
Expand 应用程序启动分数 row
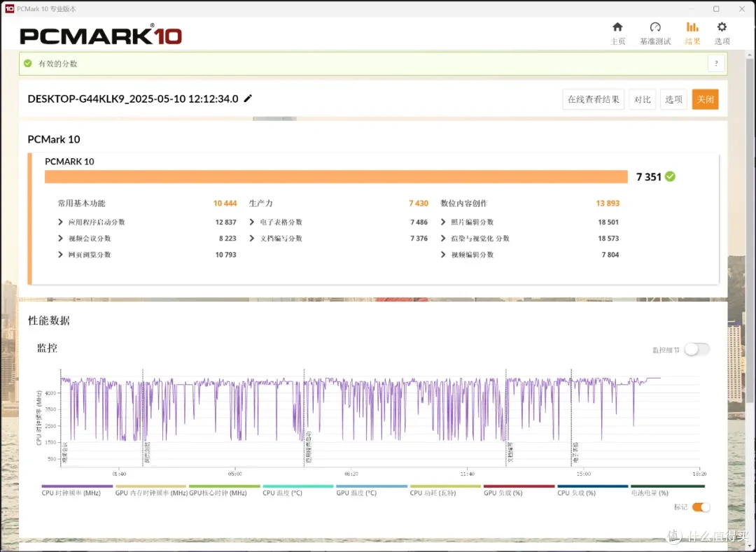coord(60,222)
